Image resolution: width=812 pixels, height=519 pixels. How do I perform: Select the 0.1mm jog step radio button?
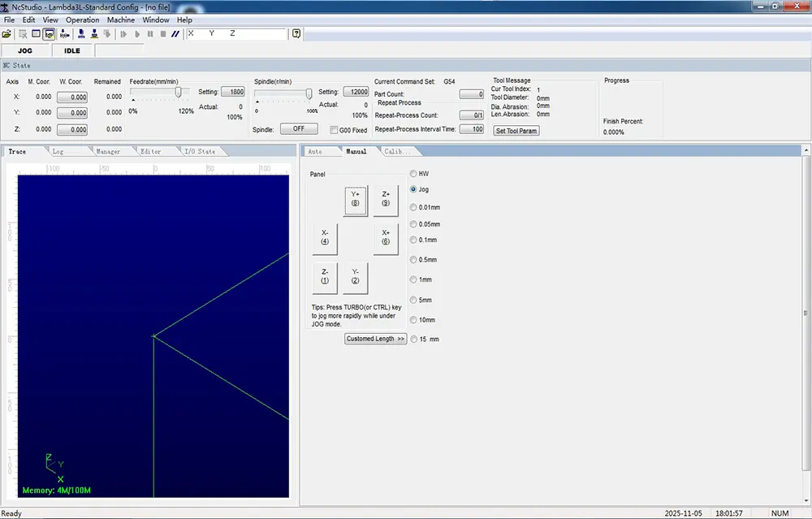[x=413, y=240]
